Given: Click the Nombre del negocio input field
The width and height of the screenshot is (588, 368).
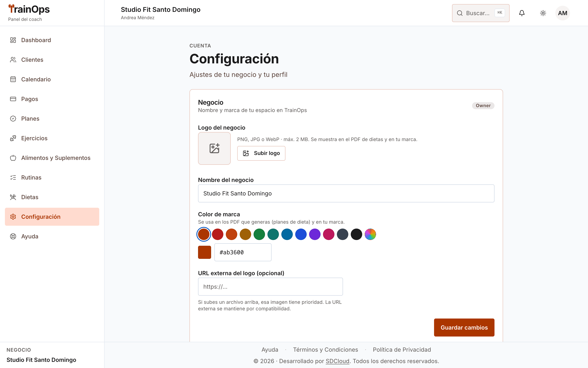Looking at the screenshot, I should click(x=346, y=193).
